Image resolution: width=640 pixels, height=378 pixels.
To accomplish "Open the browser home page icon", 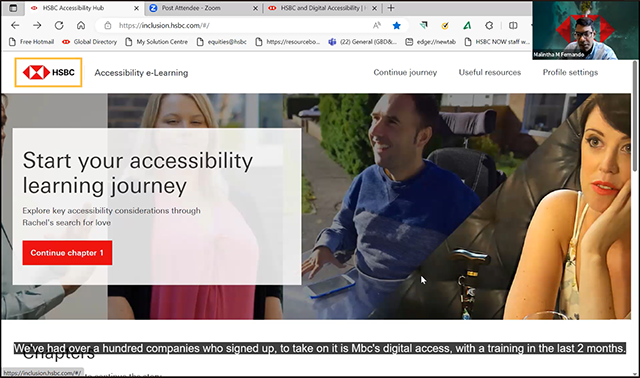I will coord(81,25).
